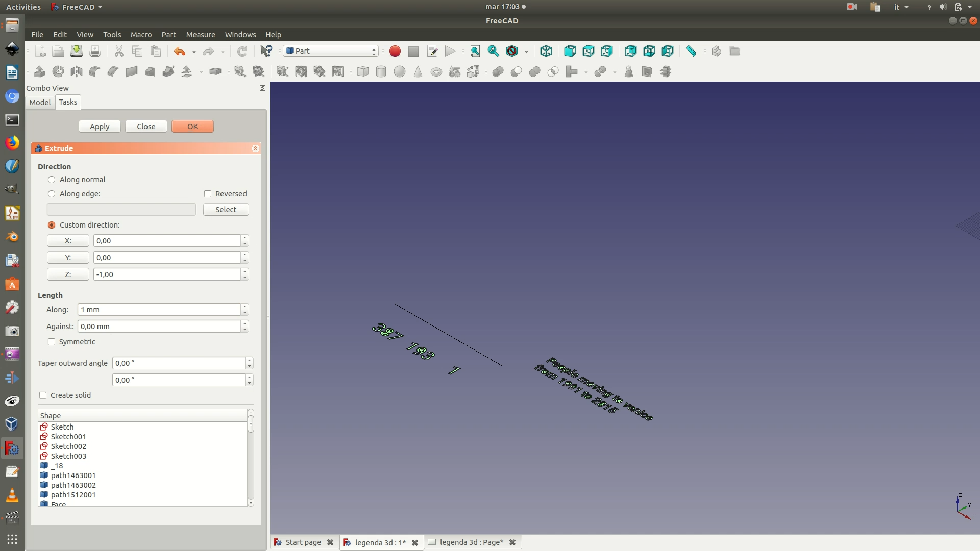Click the Fit selection zoom icon

coord(494,51)
